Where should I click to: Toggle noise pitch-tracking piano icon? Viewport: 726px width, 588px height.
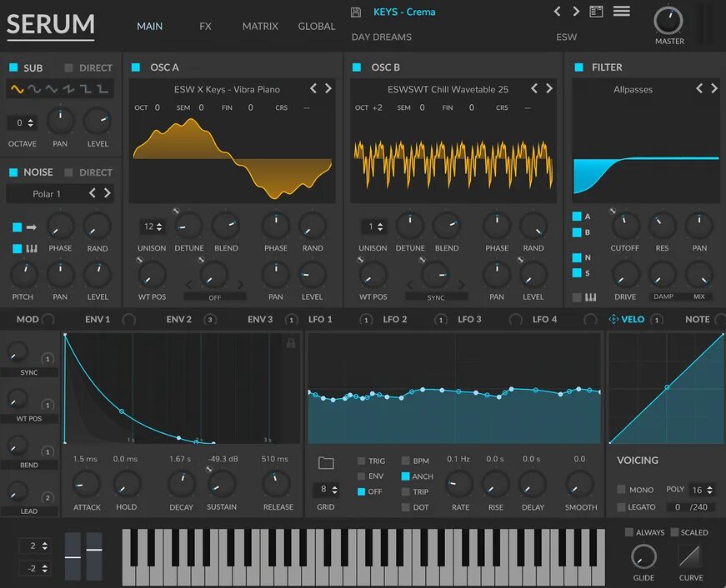click(32, 247)
